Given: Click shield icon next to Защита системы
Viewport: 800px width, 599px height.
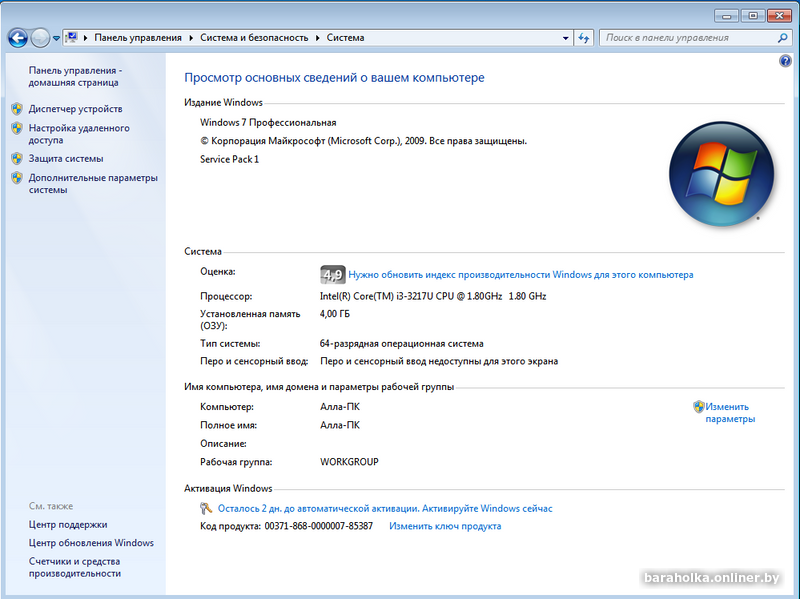Looking at the screenshot, I should click(17, 158).
